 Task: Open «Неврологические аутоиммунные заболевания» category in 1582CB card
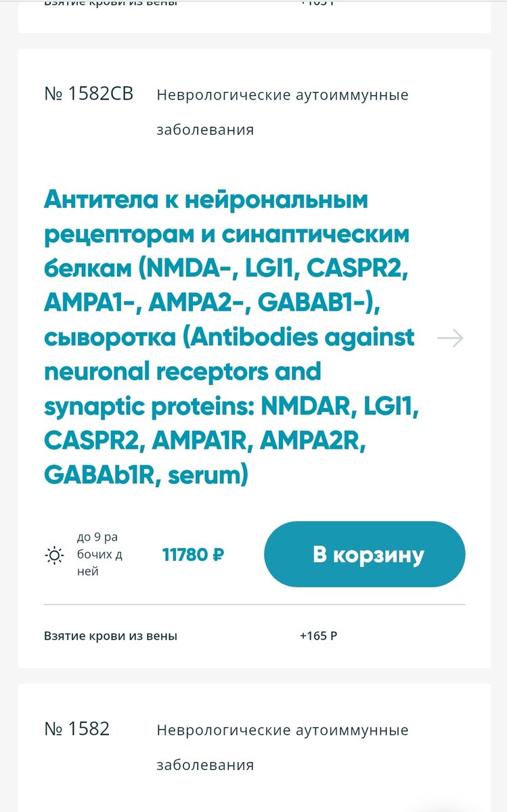(282, 112)
